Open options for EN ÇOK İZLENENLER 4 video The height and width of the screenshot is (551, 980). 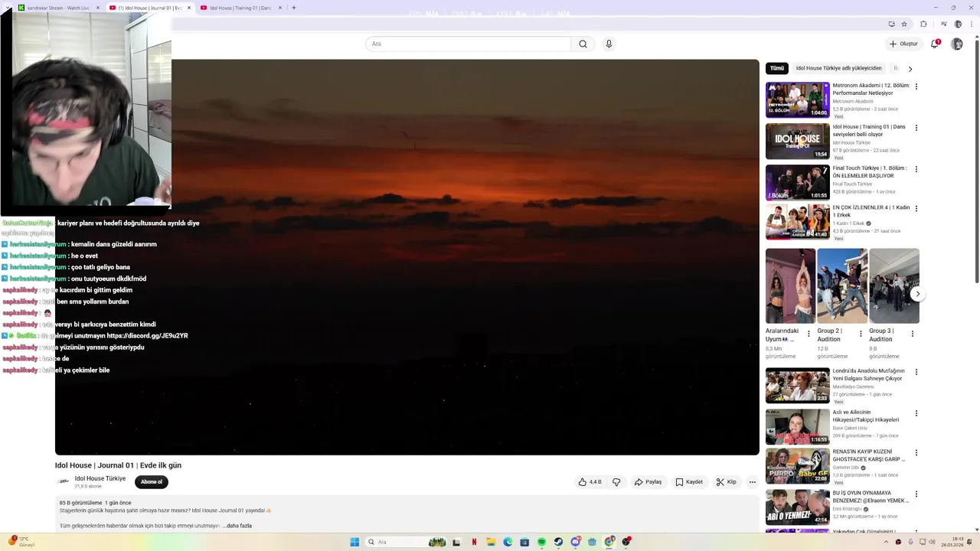click(x=916, y=208)
